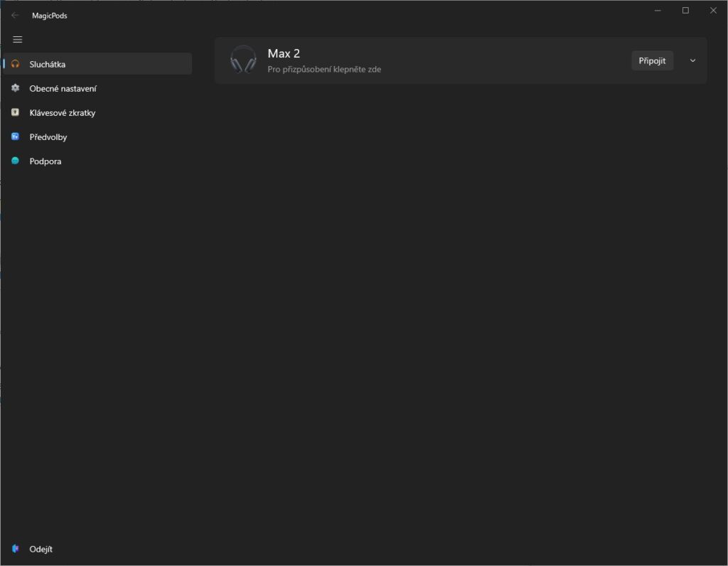The height and width of the screenshot is (566, 728).
Task: Click the gear icon beside Obecné nastavení
Action: [x=16, y=87]
